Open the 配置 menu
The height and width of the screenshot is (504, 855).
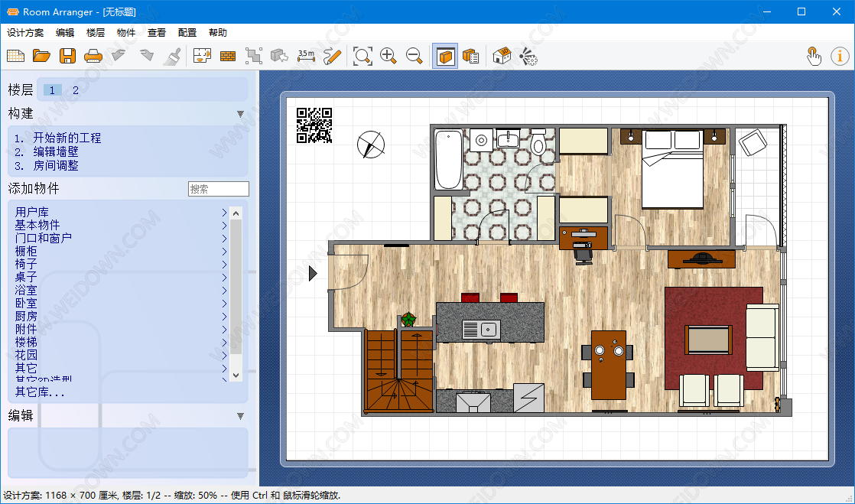coord(187,33)
